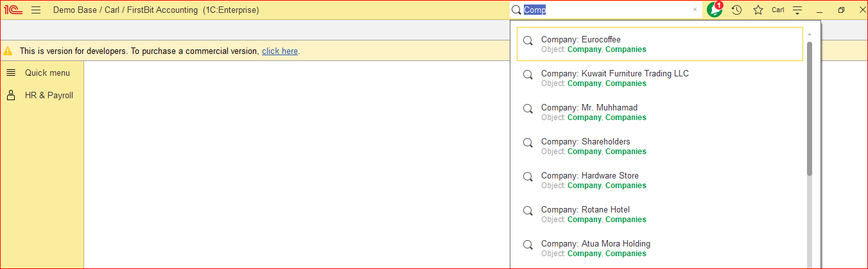This screenshot has height=269, width=868.
Task: Select Company: Rotane Hotel search result
Action: click(660, 214)
